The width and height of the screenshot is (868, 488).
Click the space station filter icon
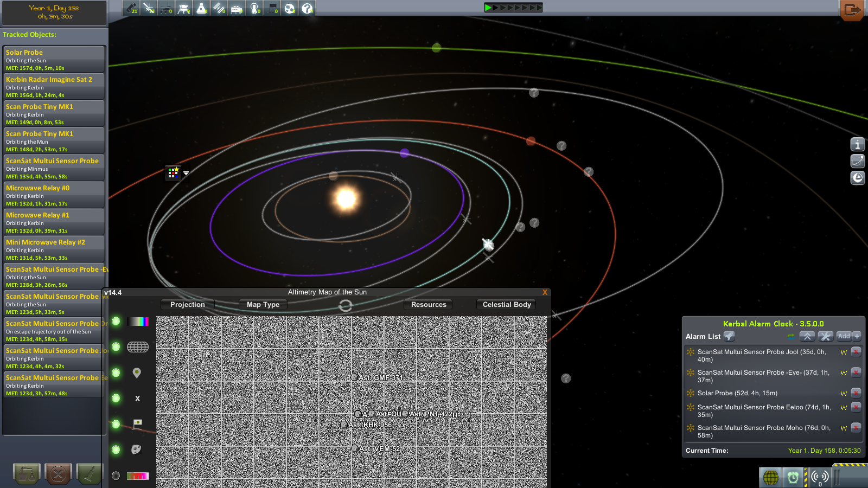point(219,8)
